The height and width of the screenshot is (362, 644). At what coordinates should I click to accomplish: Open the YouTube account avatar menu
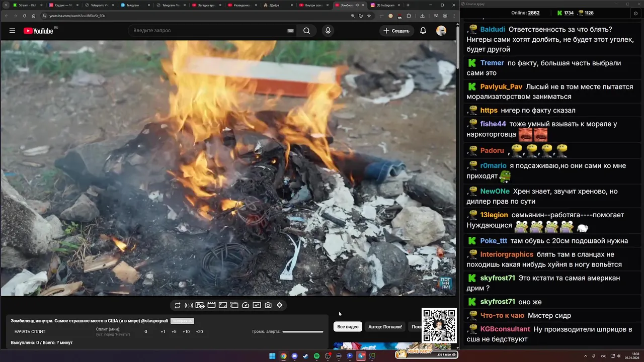(441, 31)
